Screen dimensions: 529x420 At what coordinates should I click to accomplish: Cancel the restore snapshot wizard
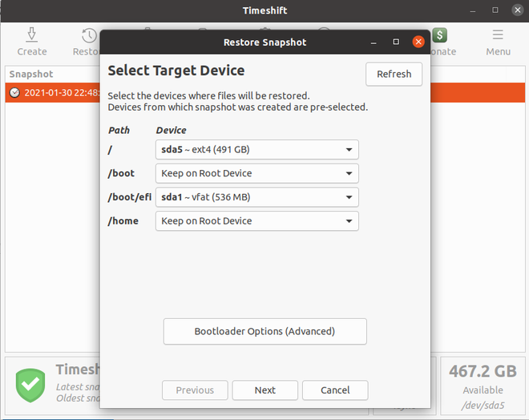pos(335,390)
